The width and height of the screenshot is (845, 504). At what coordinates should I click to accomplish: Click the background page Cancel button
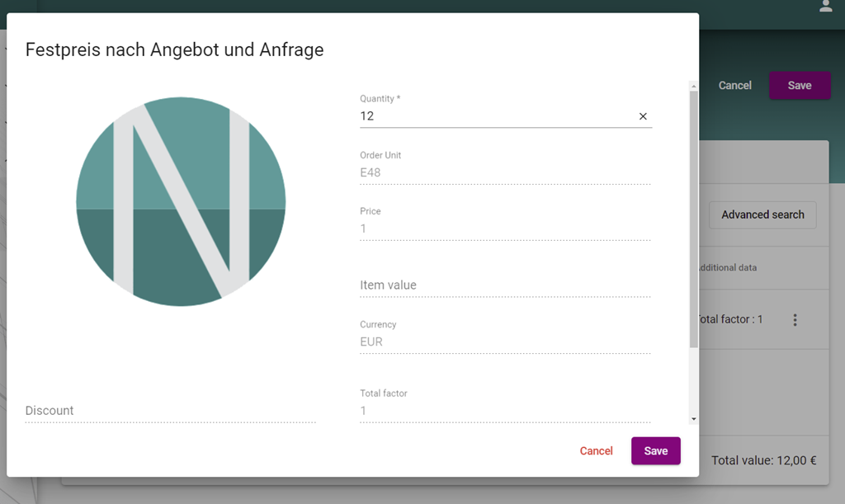click(734, 86)
